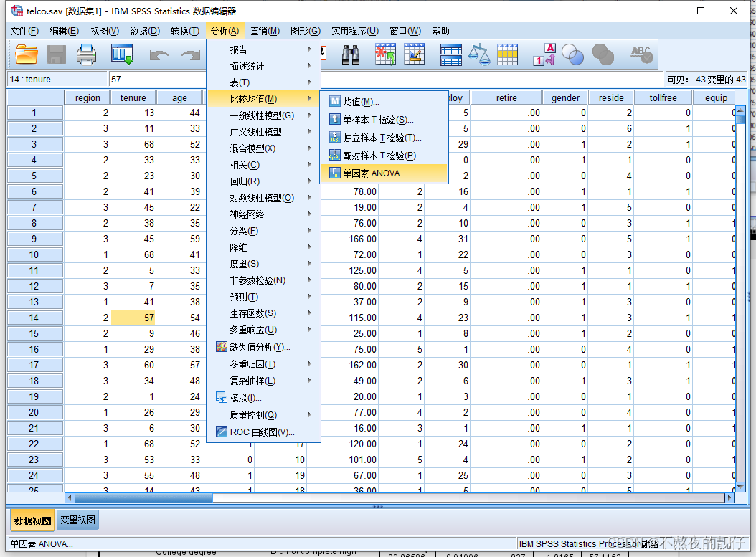Expand the 分类(F) submenu
The image size is (756, 557).
coord(263,232)
